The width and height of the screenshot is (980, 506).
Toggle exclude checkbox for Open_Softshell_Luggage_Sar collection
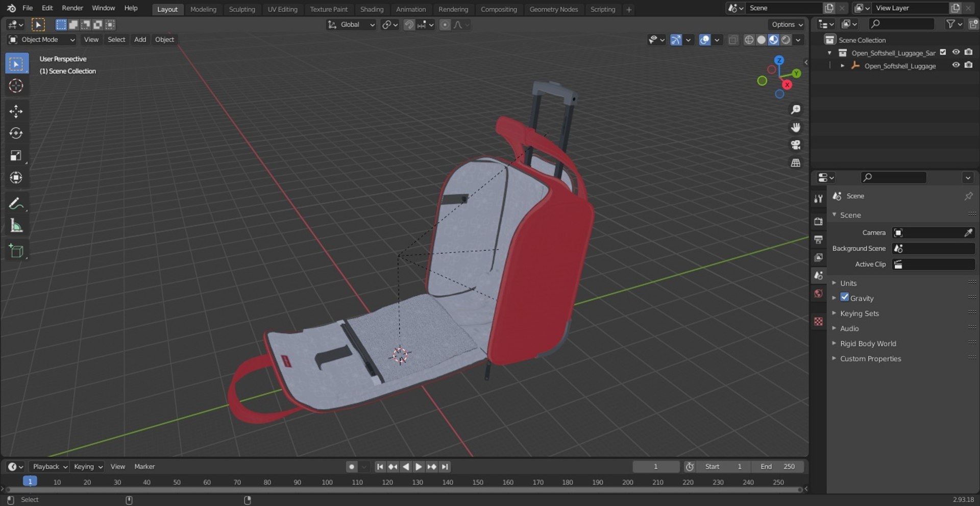point(943,52)
